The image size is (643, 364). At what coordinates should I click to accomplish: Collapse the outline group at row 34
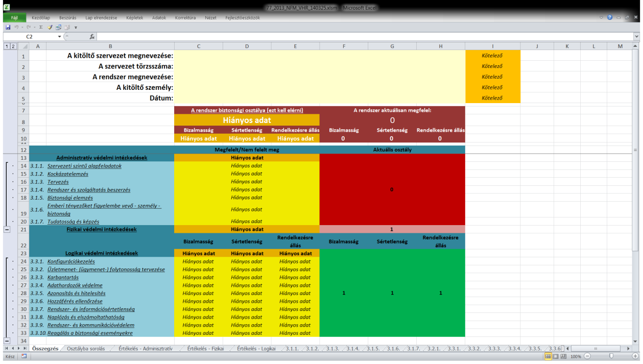click(7, 341)
